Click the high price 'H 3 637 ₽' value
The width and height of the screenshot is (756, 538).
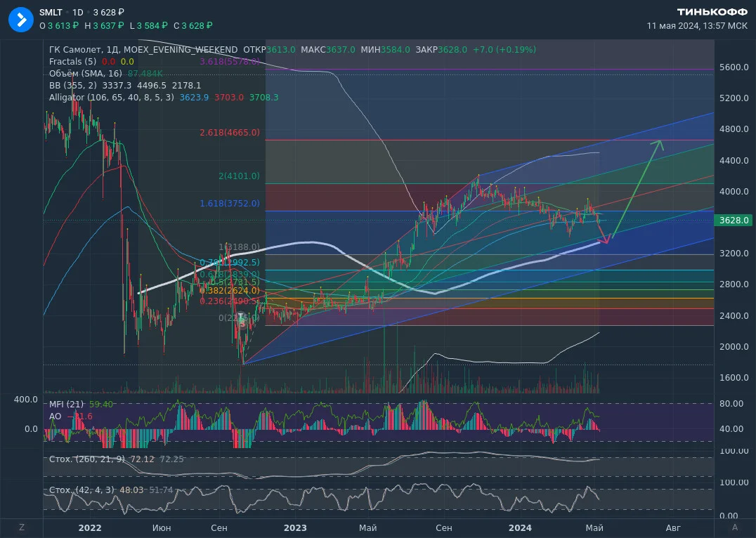(104, 26)
